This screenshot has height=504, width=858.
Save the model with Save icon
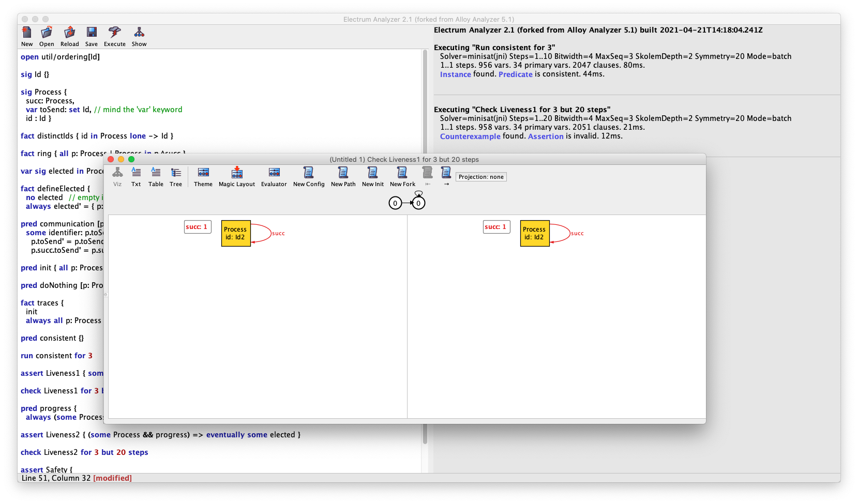(x=92, y=37)
